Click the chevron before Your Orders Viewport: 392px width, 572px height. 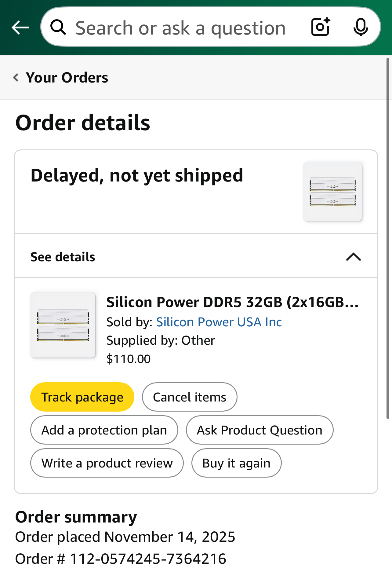pos(16,78)
